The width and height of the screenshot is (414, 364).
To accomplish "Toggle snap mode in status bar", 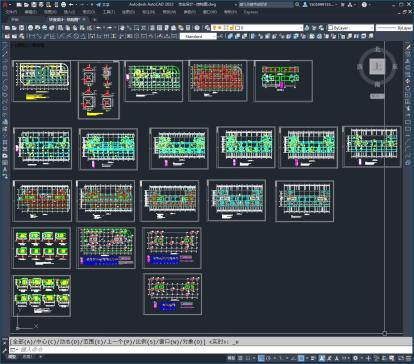I will click(247, 358).
